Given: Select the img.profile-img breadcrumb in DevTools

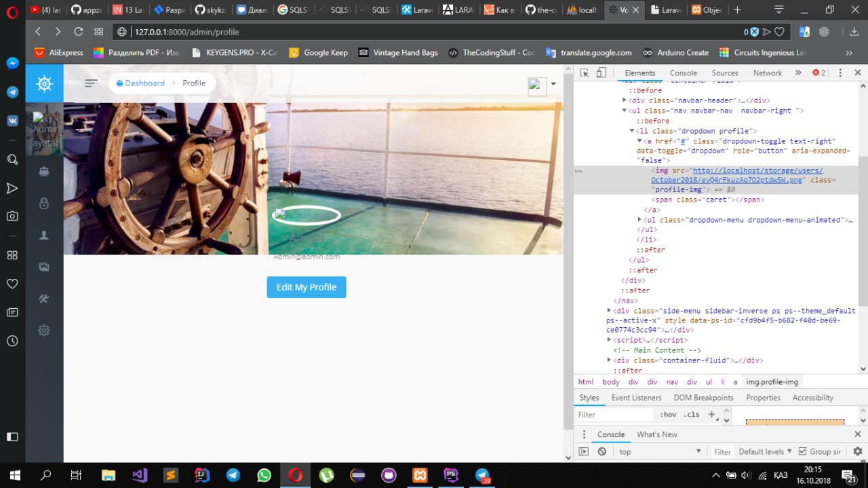Looking at the screenshot, I should (772, 382).
